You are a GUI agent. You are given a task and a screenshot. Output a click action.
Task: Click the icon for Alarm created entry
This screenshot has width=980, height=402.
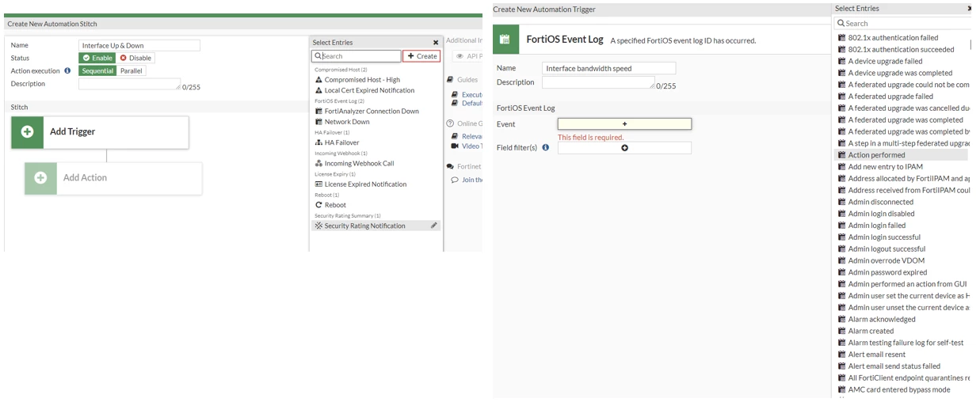(x=842, y=331)
